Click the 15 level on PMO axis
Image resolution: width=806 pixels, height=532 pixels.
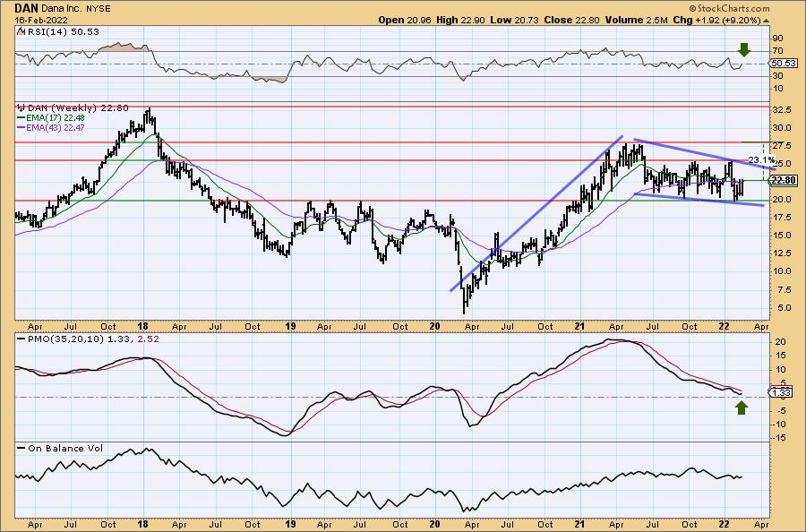tap(779, 356)
